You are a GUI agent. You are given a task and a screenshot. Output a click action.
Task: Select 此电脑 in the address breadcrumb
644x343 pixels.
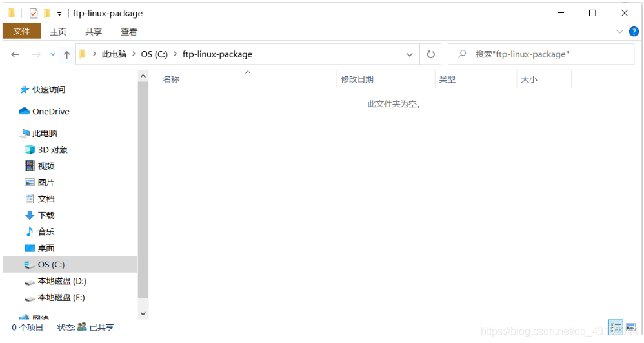tap(114, 54)
